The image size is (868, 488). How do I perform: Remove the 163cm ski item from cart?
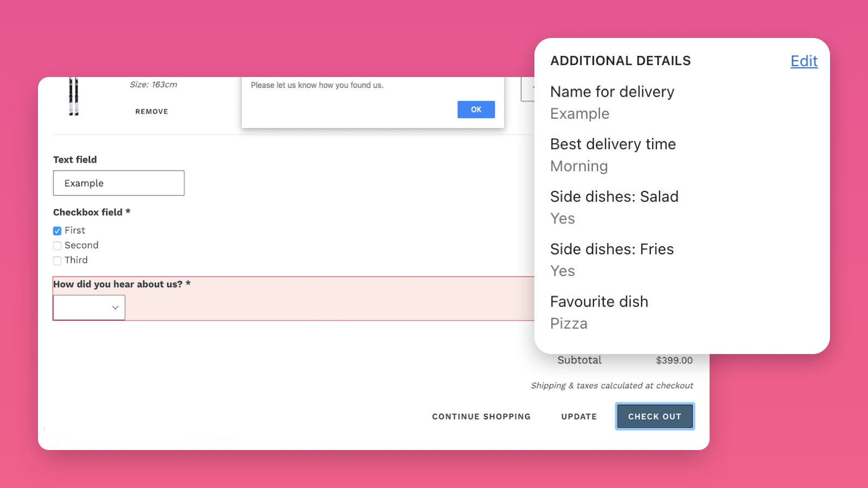152,112
